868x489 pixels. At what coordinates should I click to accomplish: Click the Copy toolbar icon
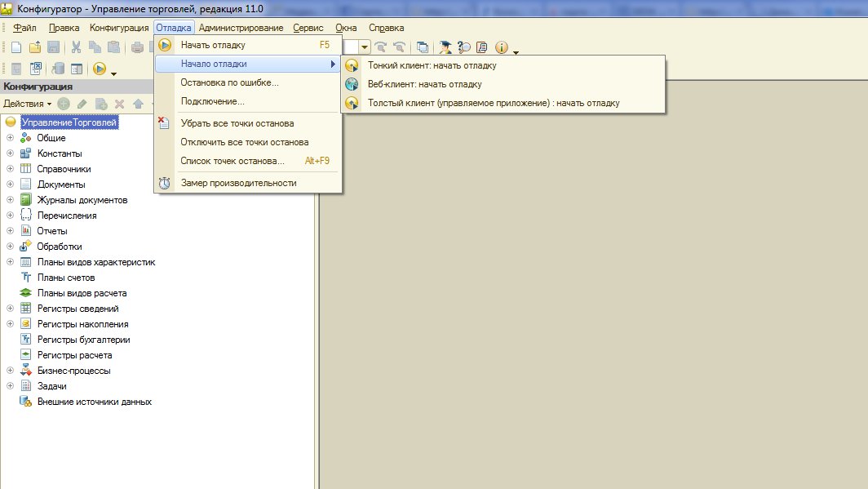[95, 47]
